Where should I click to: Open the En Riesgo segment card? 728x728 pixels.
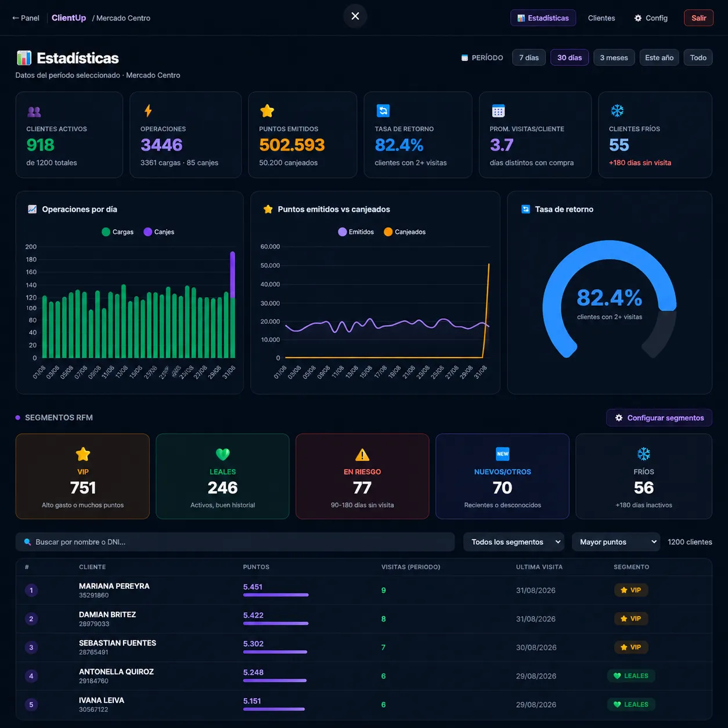362,476
